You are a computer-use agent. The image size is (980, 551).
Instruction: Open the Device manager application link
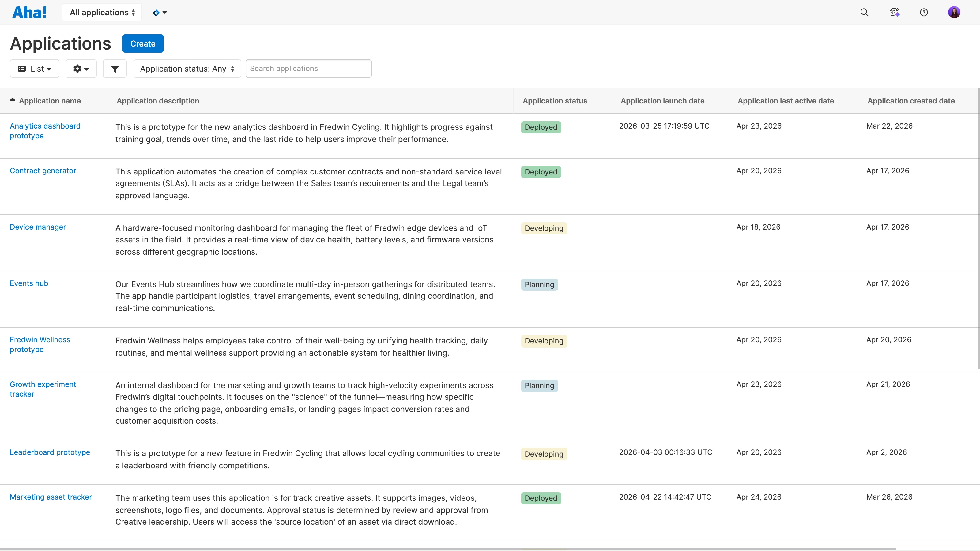[38, 227]
